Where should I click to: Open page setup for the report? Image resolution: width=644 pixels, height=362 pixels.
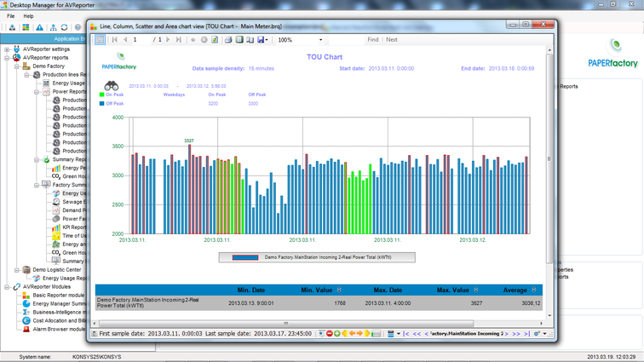tap(250, 40)
